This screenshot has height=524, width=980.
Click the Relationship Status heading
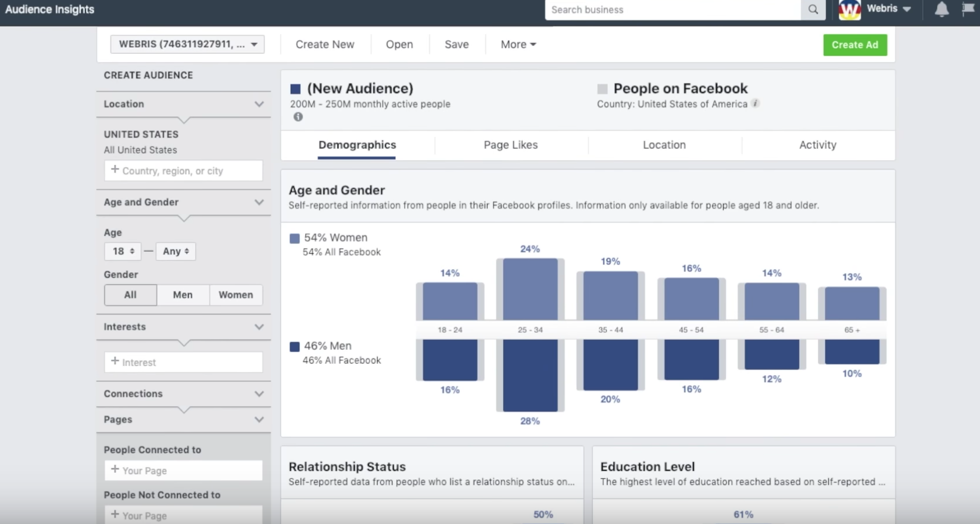347,466
